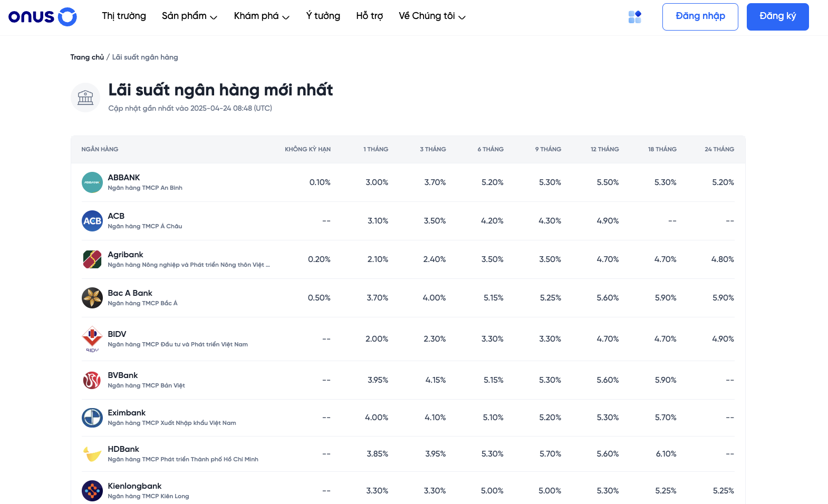
Task: Expand the Khám phá dropdown menu
Action: click(262, 16)
